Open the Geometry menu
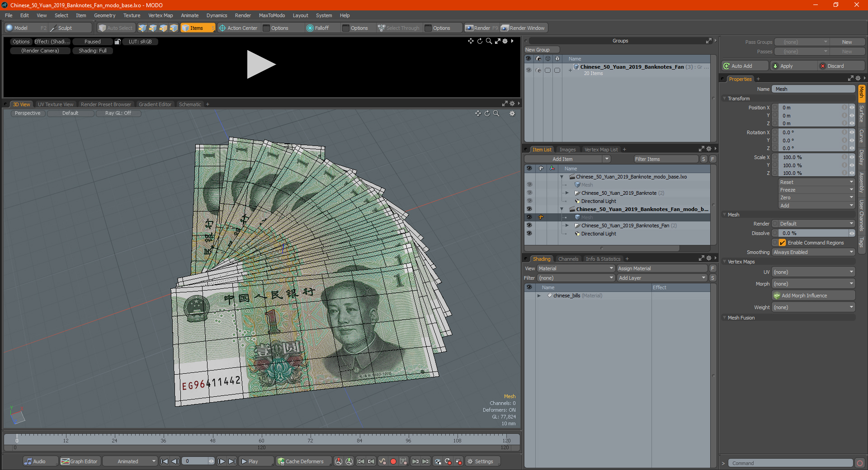 pyautogui.click(x=104, y=15)
